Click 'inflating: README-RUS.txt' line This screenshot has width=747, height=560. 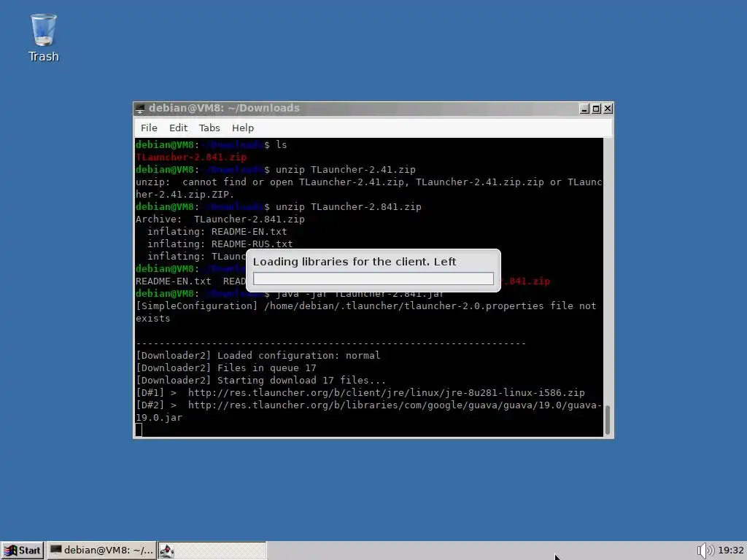(x=220, y=244)
